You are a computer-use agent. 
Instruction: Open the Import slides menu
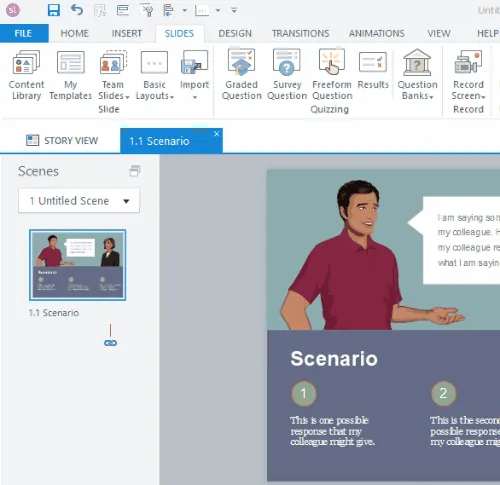tap(195, 75)
